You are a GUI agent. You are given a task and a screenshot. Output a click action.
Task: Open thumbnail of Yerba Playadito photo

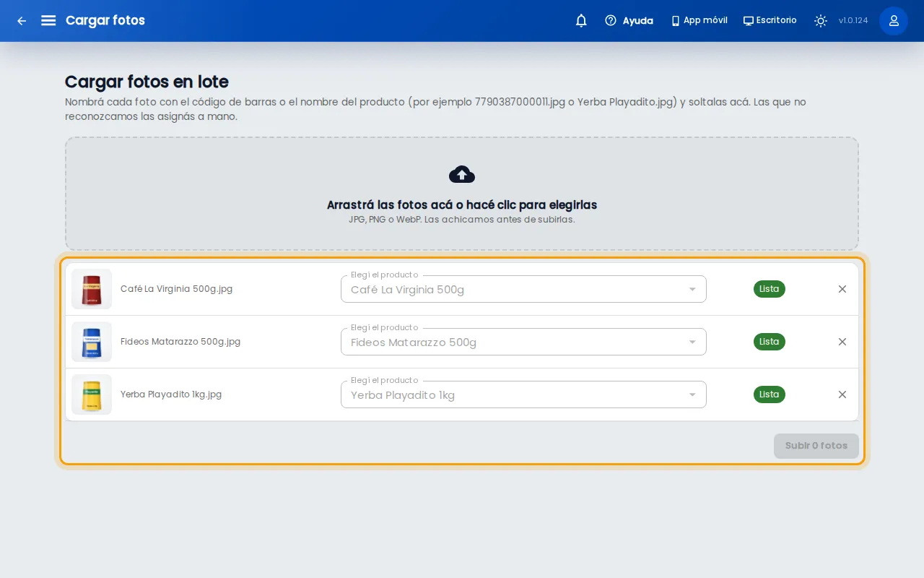92,394
